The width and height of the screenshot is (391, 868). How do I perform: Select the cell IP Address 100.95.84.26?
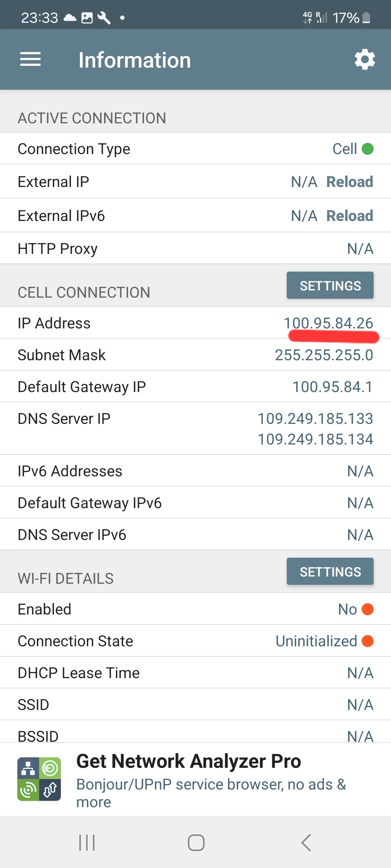(328, 323)
